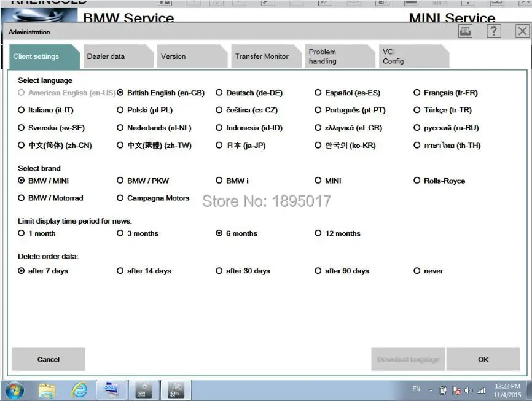The height and width of the screenshot is (401, 532).
Task: Select Indonesia (id-ID) language
Action: 249,128
